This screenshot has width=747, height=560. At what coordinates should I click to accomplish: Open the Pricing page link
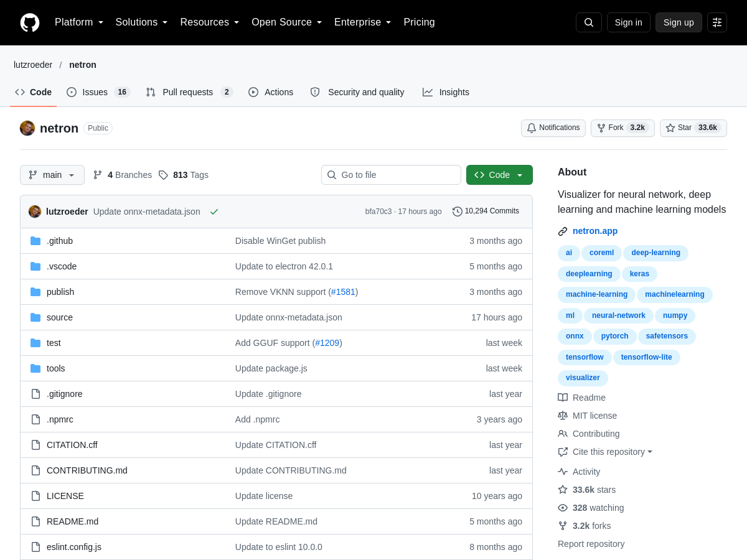click(x=419, y=22)
